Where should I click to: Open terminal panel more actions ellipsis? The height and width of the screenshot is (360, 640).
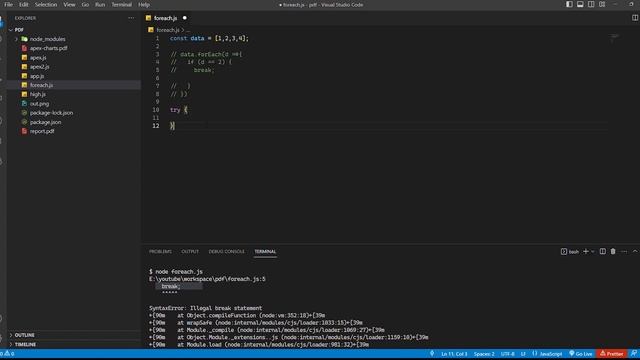click(624, 251)
